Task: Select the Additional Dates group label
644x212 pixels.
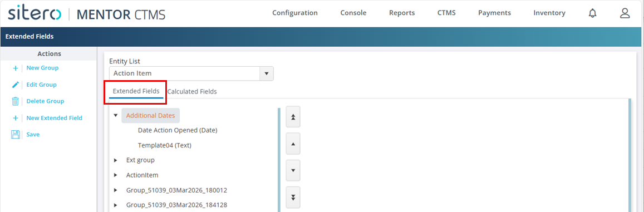Action: (x=150, y=116)
